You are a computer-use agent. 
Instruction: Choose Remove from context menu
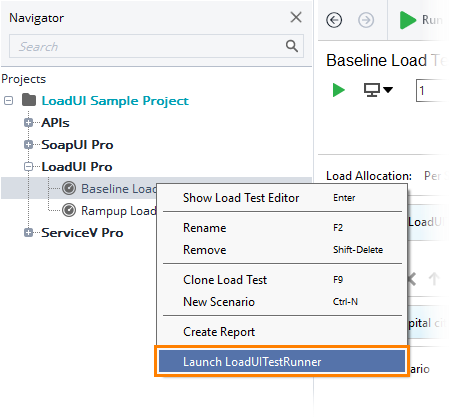(282, 250)
